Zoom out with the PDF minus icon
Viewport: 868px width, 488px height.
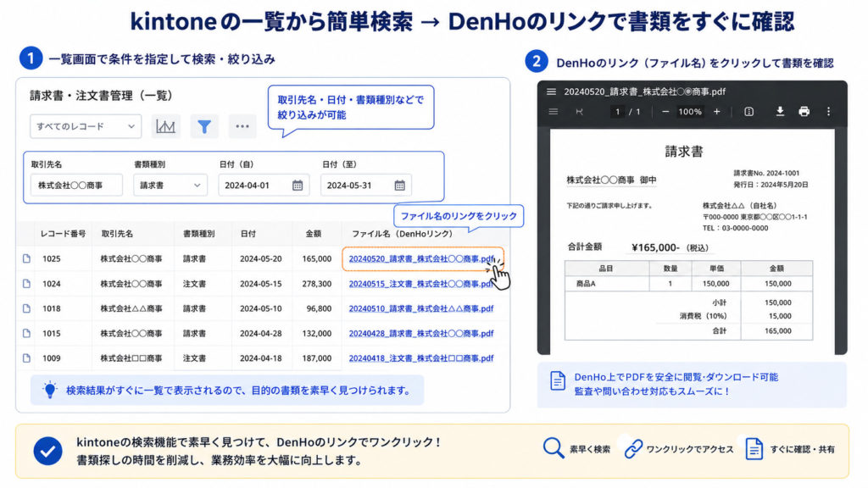click(x=665, y=112)
